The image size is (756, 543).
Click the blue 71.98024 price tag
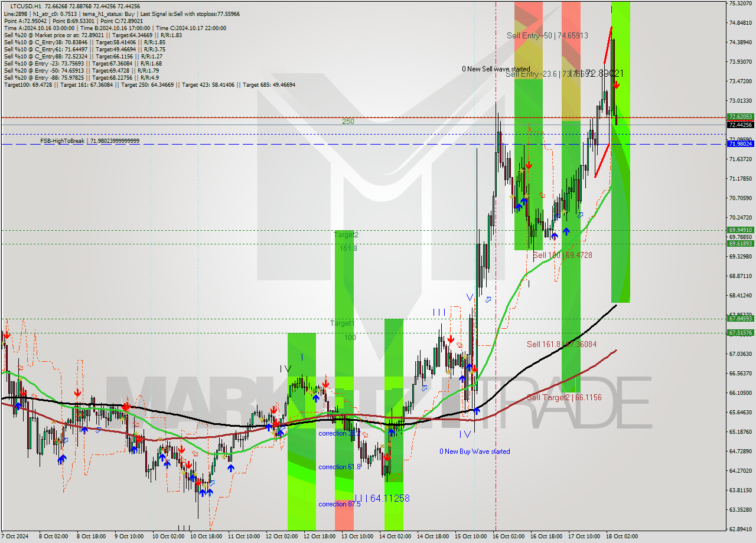(x=741, y=143)
